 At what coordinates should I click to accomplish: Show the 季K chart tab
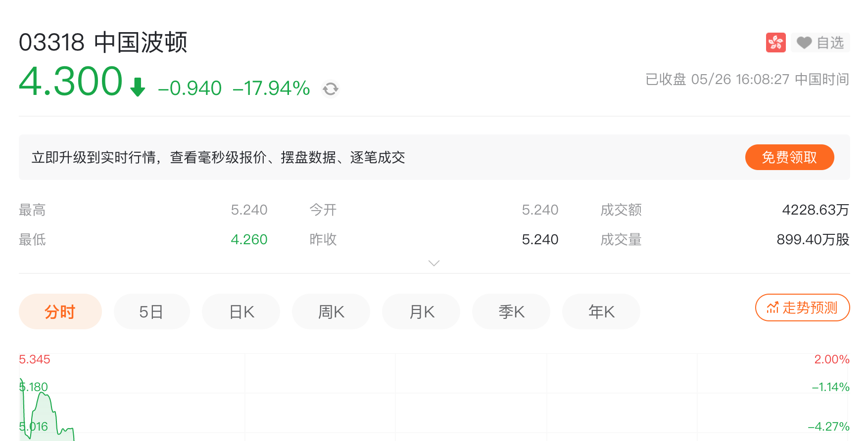point(511,311)
